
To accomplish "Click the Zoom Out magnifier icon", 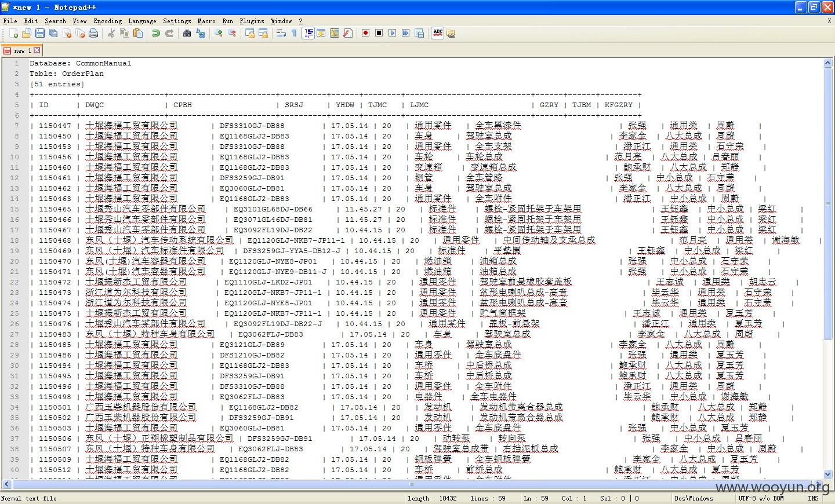I will pos(231,34).
